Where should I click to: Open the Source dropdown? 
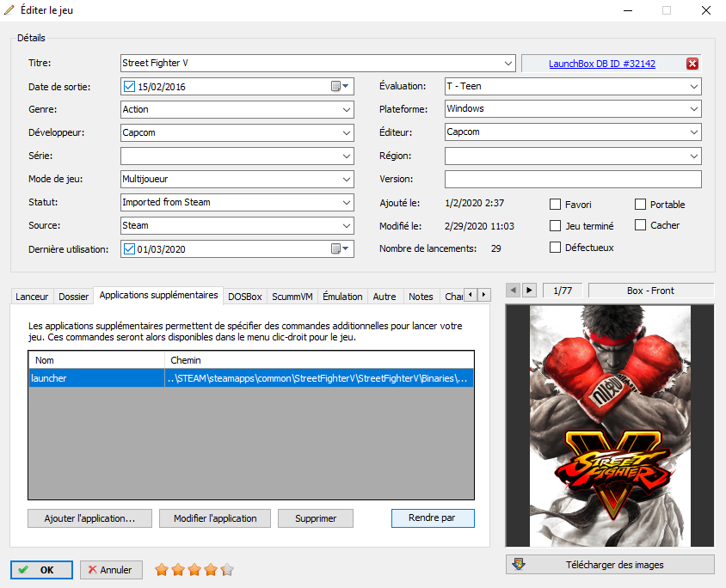[347, 226]
